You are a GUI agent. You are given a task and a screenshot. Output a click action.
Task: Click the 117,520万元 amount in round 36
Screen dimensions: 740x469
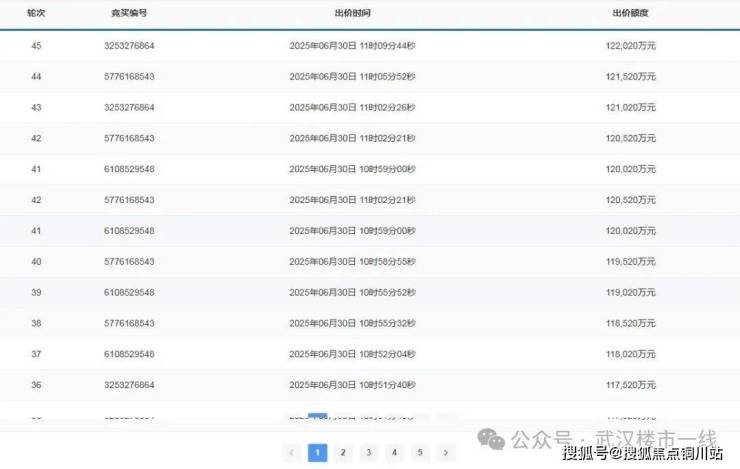click(x=630, y=385)
